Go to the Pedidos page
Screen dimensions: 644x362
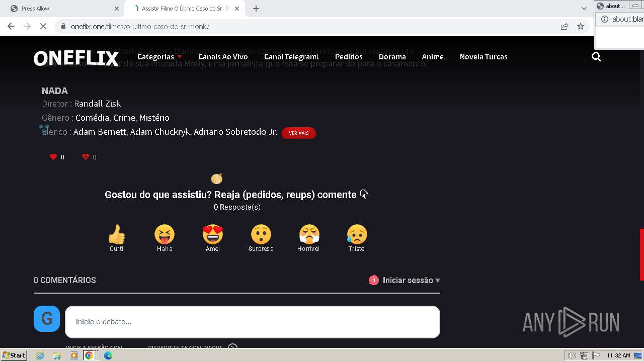click(x=349, y=57)
